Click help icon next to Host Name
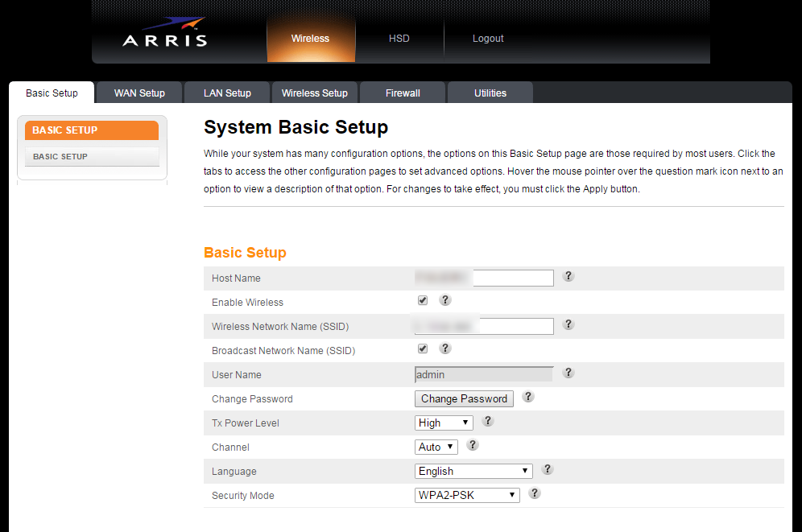The image size is (802, 532). pos(568,276)
